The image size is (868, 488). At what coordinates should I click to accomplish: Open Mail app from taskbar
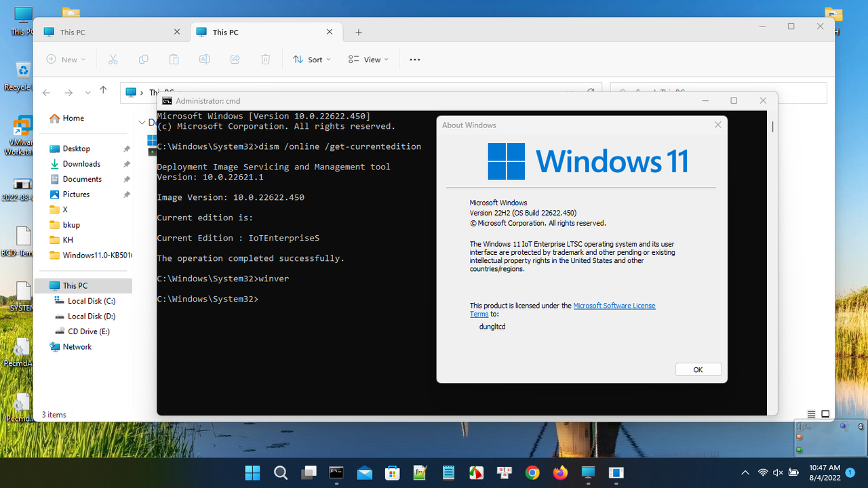point(364,472)
